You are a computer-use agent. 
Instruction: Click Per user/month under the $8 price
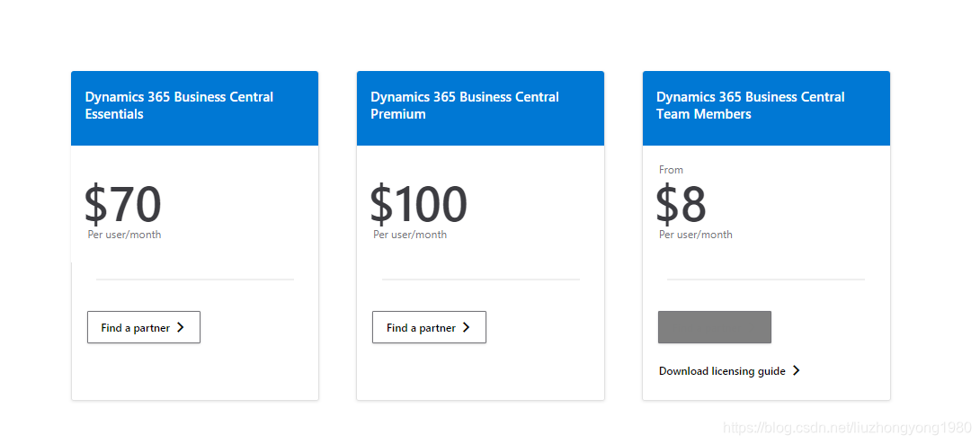696,235
